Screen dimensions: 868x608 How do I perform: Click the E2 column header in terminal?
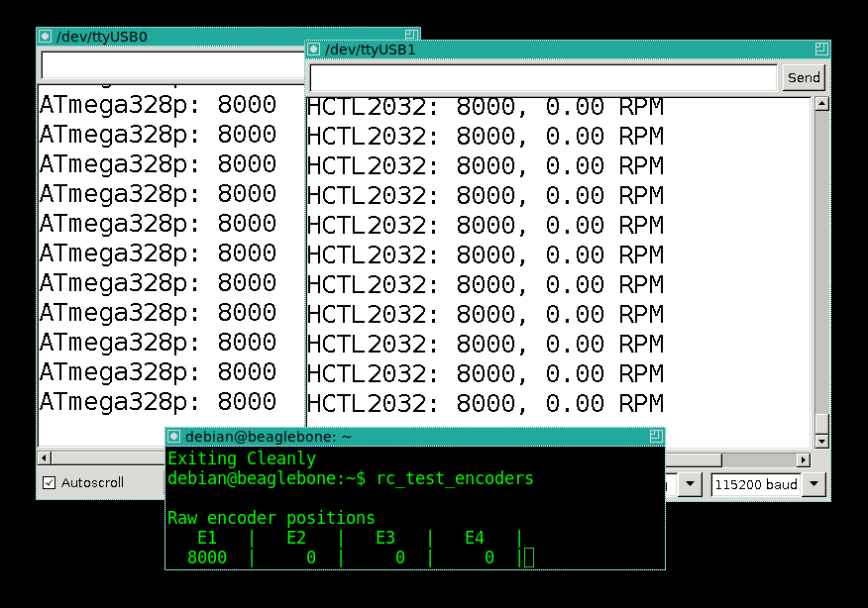point(296,538)
